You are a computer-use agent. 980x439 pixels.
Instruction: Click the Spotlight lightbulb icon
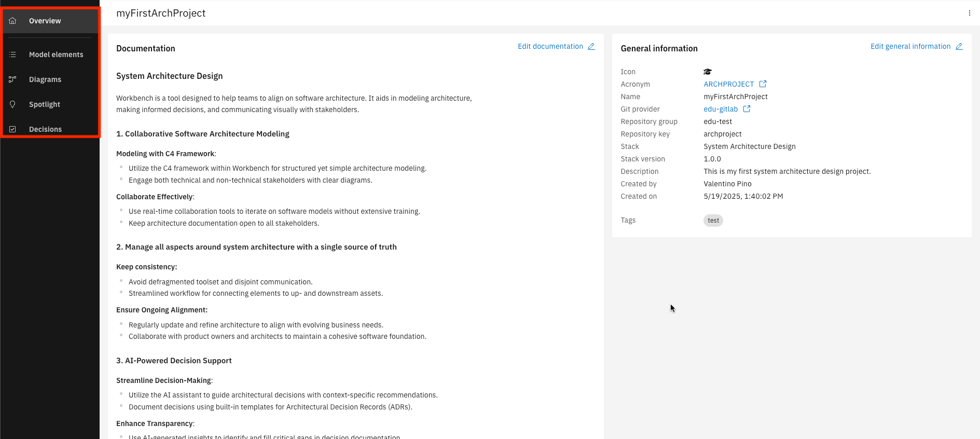click(x=12, y=104)
